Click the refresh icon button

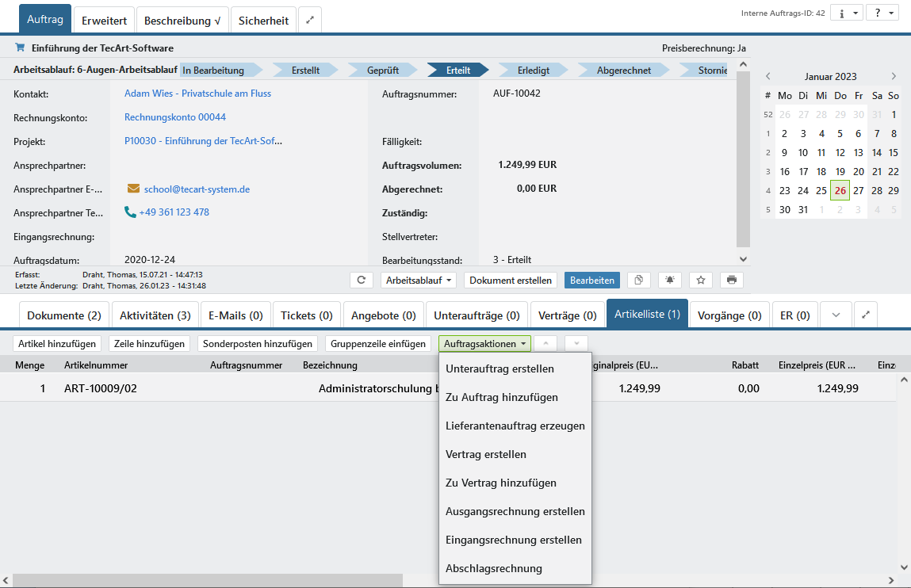point(362,280)
